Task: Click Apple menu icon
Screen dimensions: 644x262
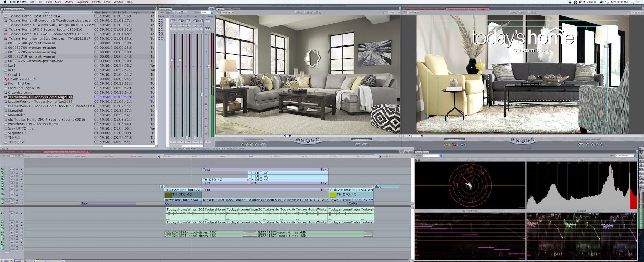Action: coord(5,2)
